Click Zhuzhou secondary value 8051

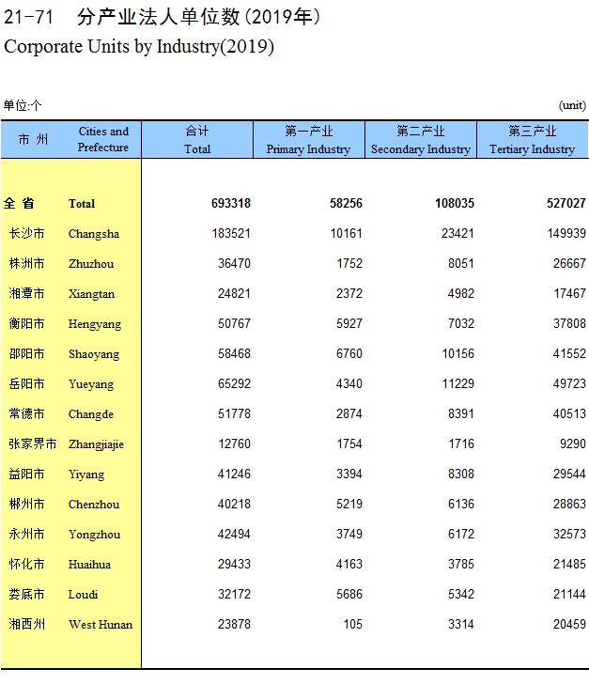tap(461, 263)
